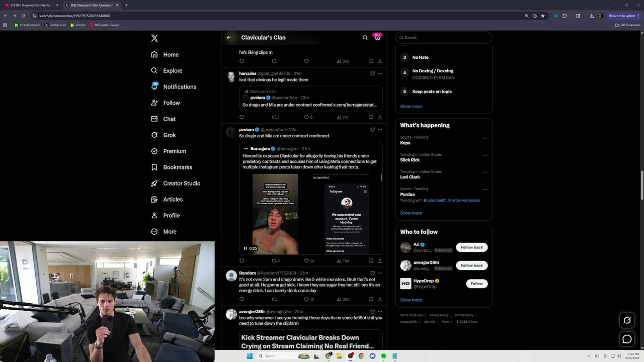Open the Home page

click(165, 54)
